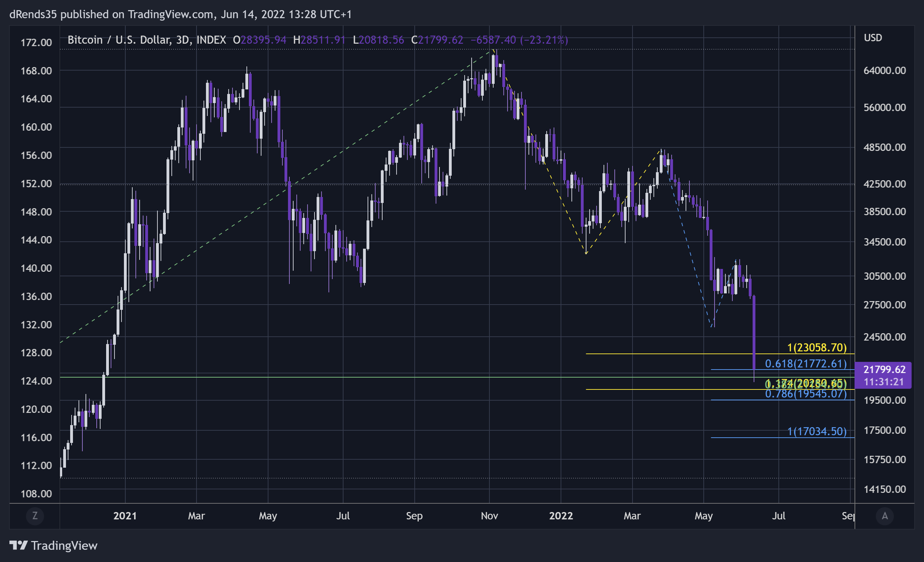Click the 124.00 left scale label
This screenshot has width=924, height=562.
point(36,381)
